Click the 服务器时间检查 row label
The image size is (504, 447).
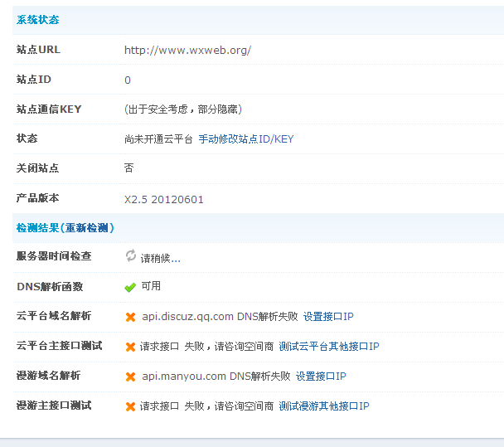54,256
